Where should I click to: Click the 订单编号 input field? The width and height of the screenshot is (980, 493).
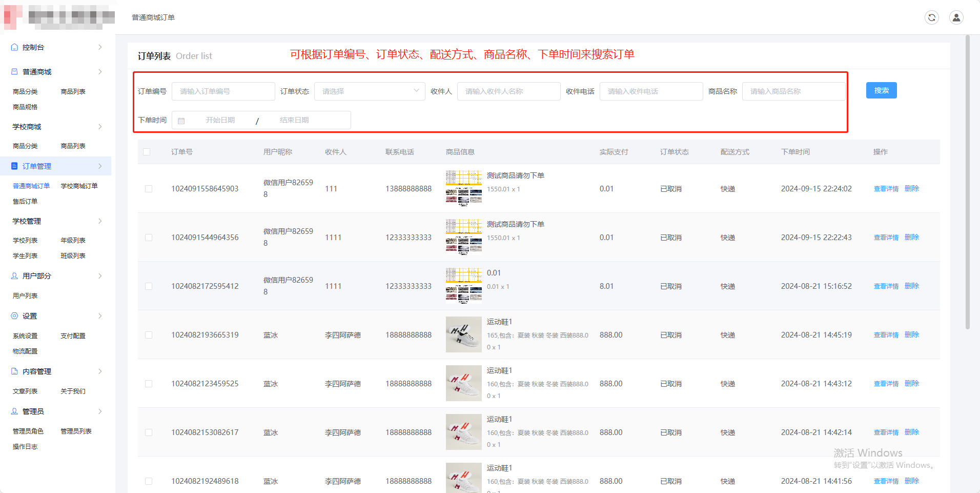223,91
